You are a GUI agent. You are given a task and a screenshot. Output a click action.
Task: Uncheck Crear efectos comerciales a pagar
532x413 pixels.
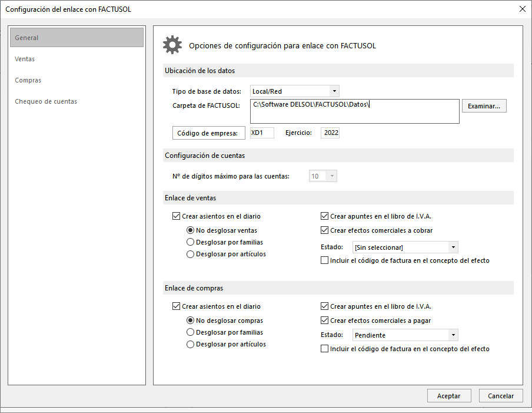(324, 321)
